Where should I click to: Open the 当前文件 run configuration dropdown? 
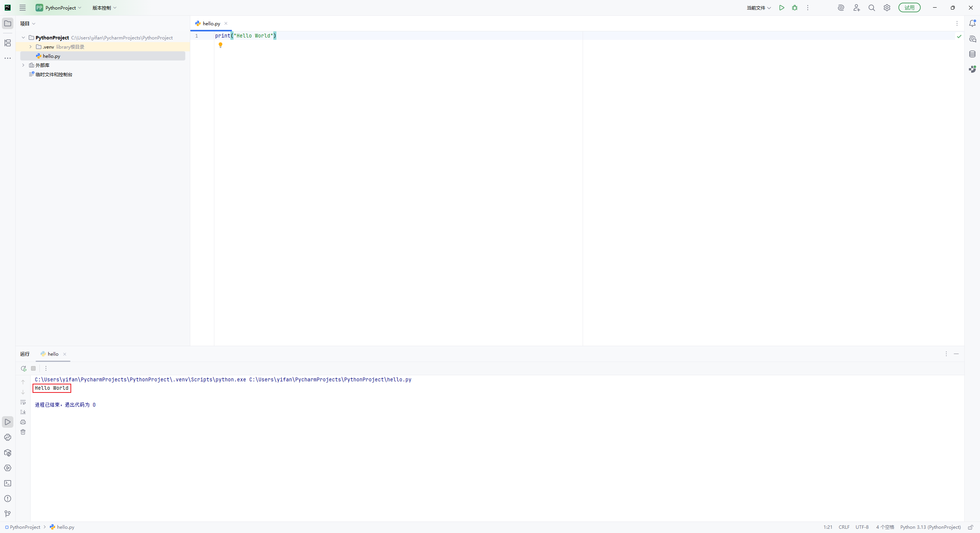point(758,7)
